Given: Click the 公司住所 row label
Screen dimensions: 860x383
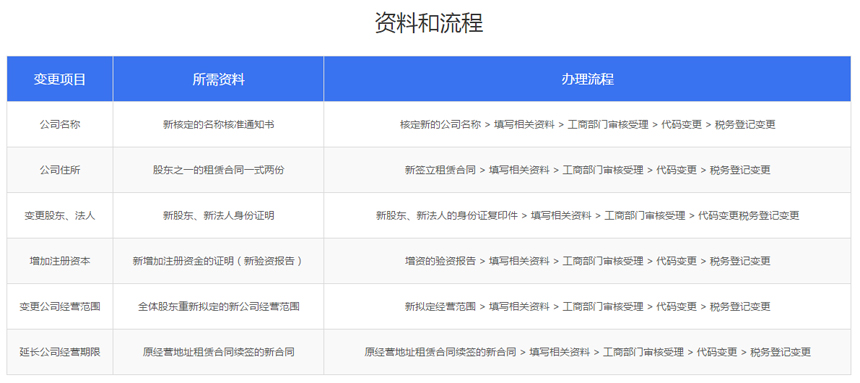Looking at the screenshot, I should pos(60,170).
